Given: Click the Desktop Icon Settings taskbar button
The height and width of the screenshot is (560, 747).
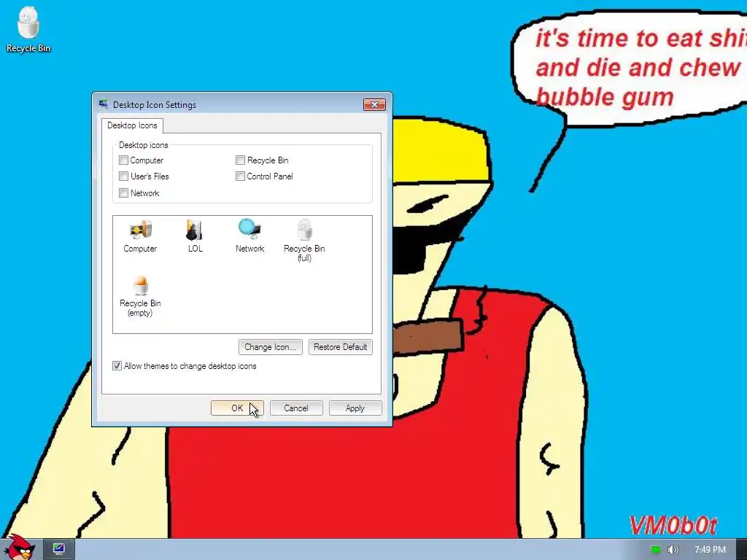Looking at the screenshot, I should point(59,549).
